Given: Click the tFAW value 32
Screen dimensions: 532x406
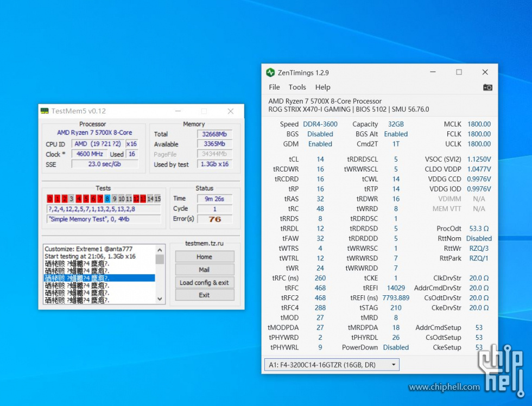Looking at the screenshot, I should coord(320,238).
